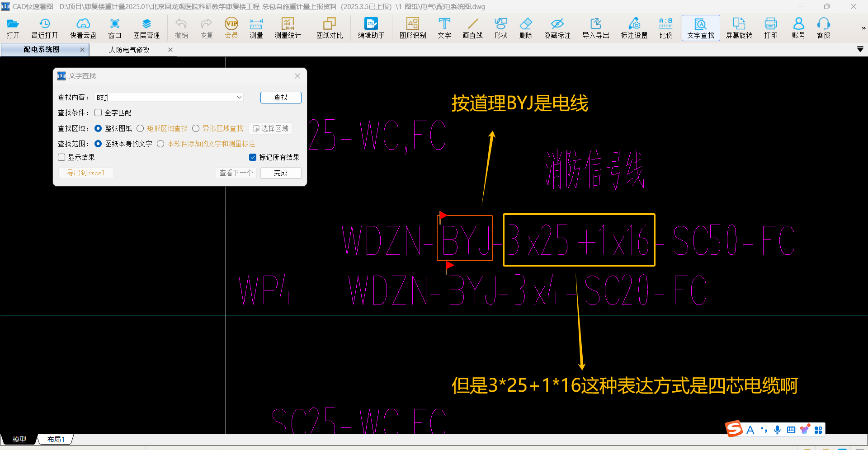
Task: Open 导入导出 import export tool
Action: (x=596, y=28)
